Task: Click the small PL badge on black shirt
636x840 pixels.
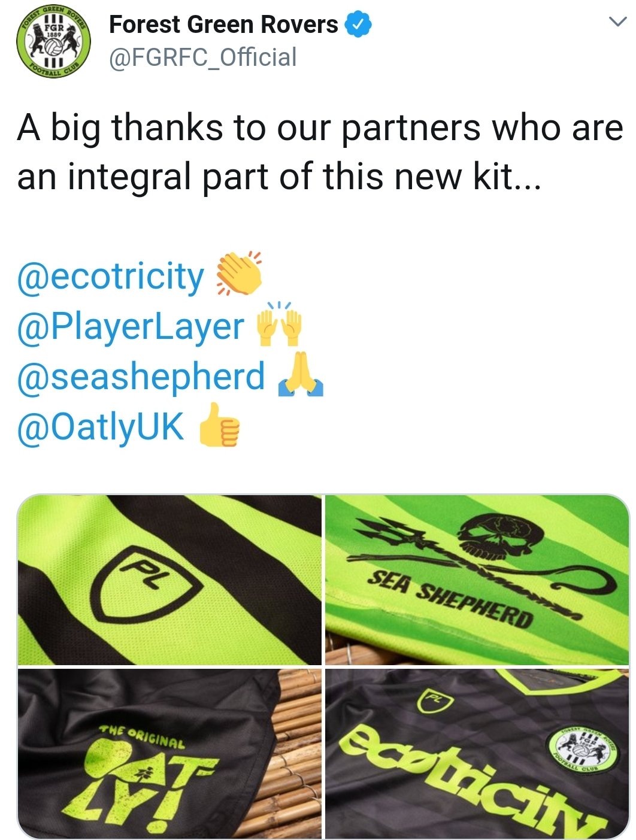Action: coord(435,699)
